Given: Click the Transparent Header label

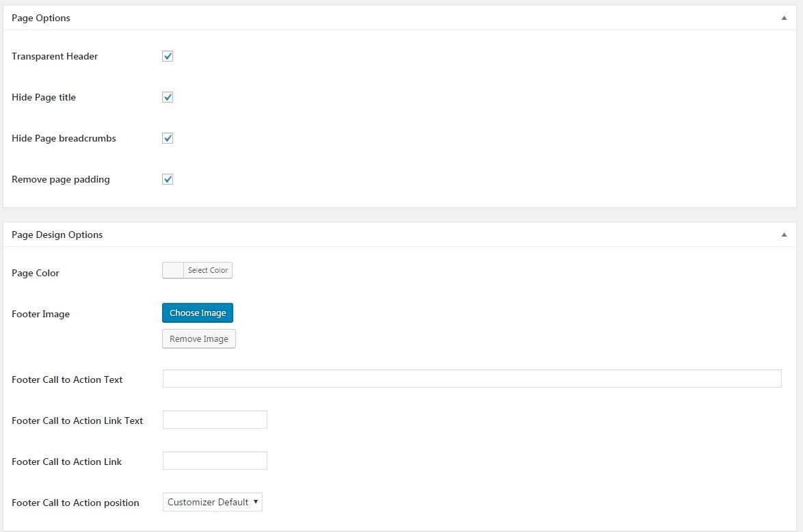Looking at the screenshot, I should tap(55, 56).
